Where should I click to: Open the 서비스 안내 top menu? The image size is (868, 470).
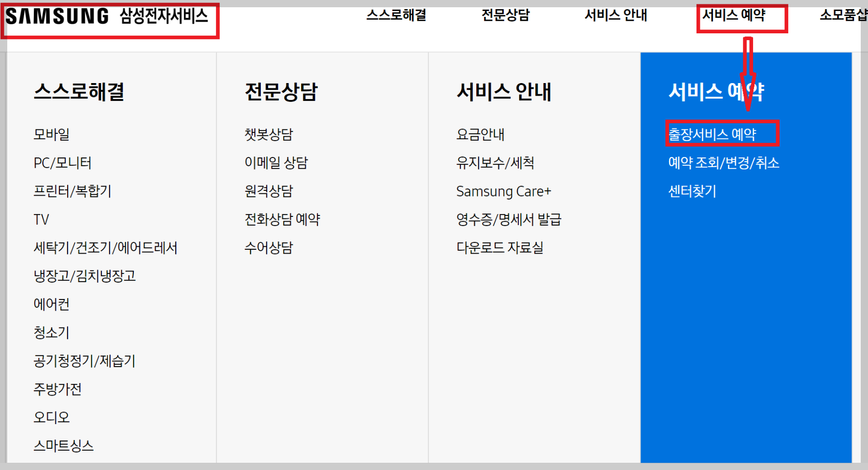pyautogui.click(x=616, y=15)
